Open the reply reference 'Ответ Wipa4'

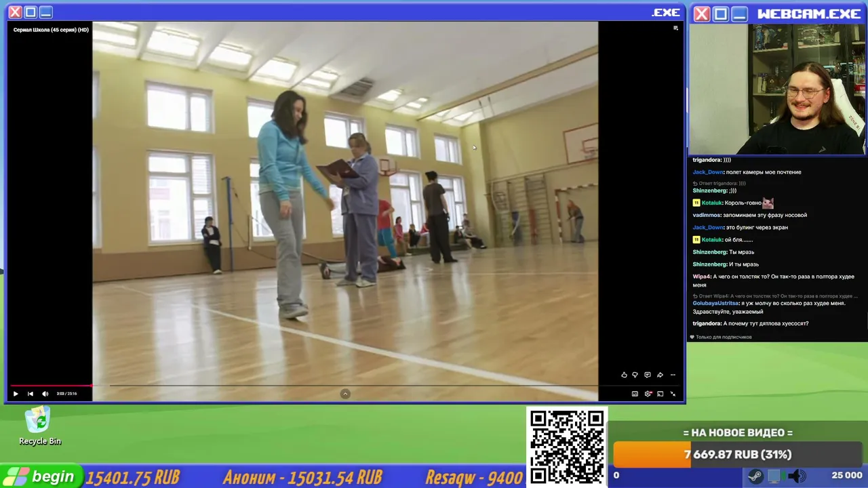point(775,296)
